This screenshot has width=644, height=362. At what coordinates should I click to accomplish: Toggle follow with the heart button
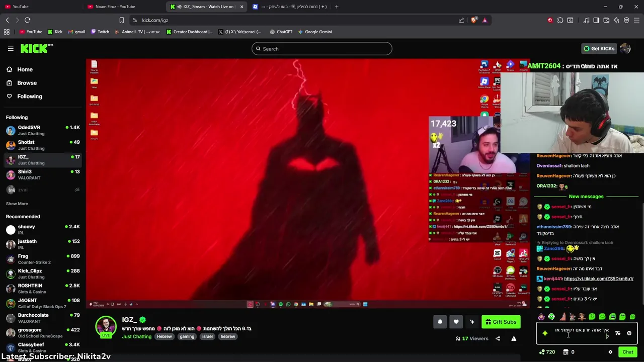pyautogui.click(x=456, y=322)
